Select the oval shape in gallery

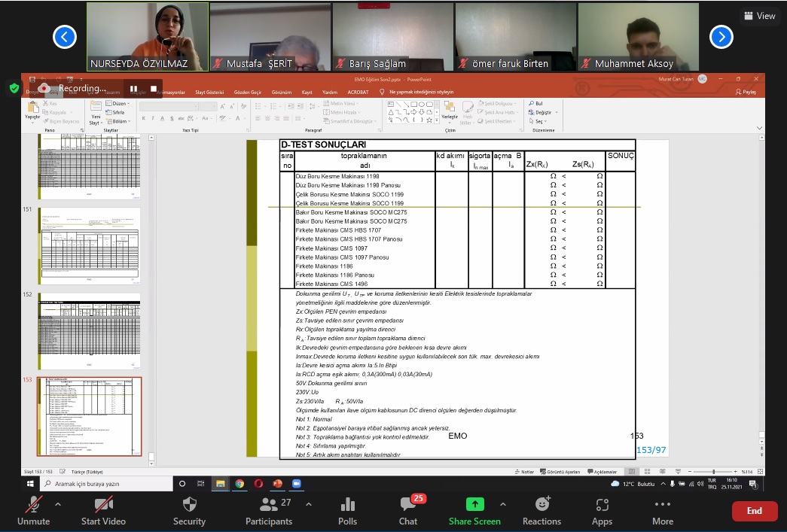(x=422, y=105)
